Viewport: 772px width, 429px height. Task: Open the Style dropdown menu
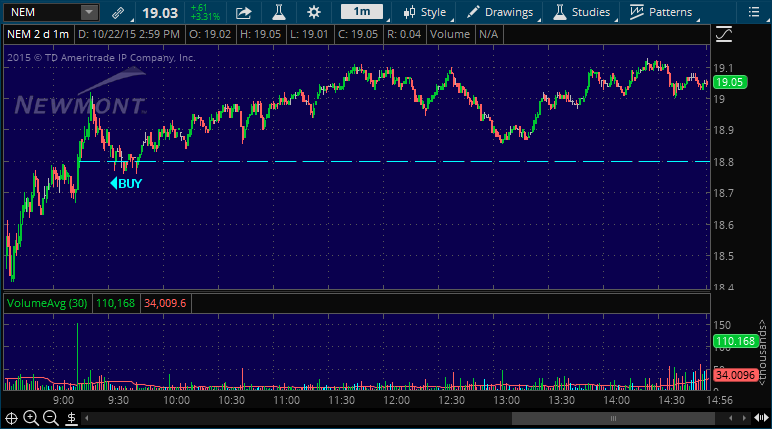(x=425, y=12)
